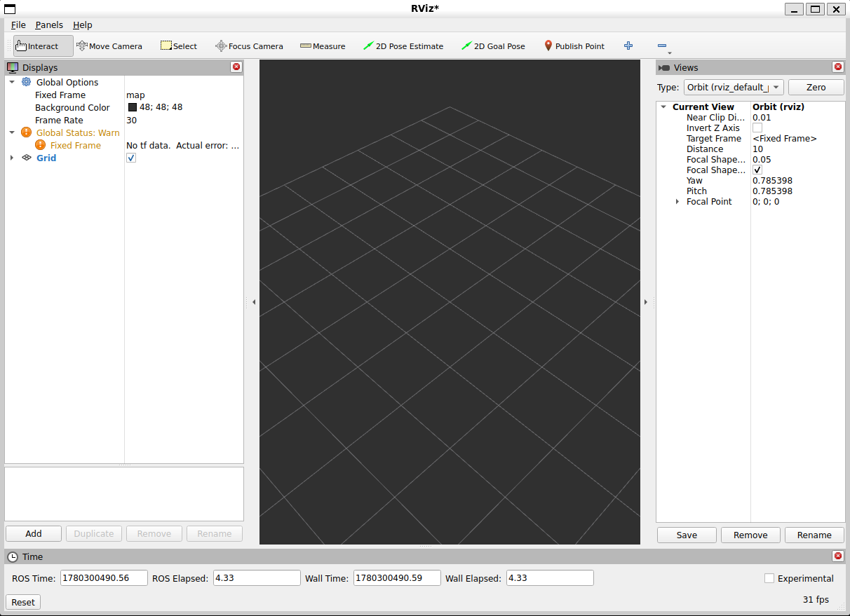Click the Displays panel monitor icon
Screen dimensions: 850x616
click(x=13, y=67)
